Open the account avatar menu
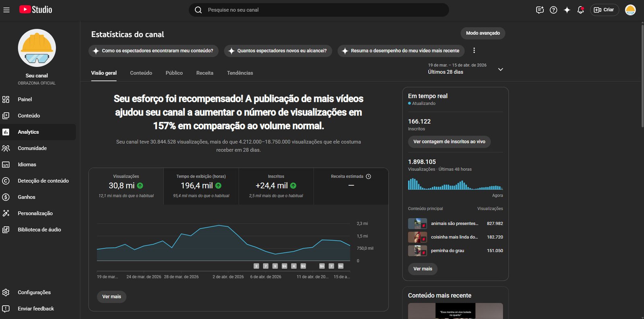 pyautogui.click(x=630, y=10)
